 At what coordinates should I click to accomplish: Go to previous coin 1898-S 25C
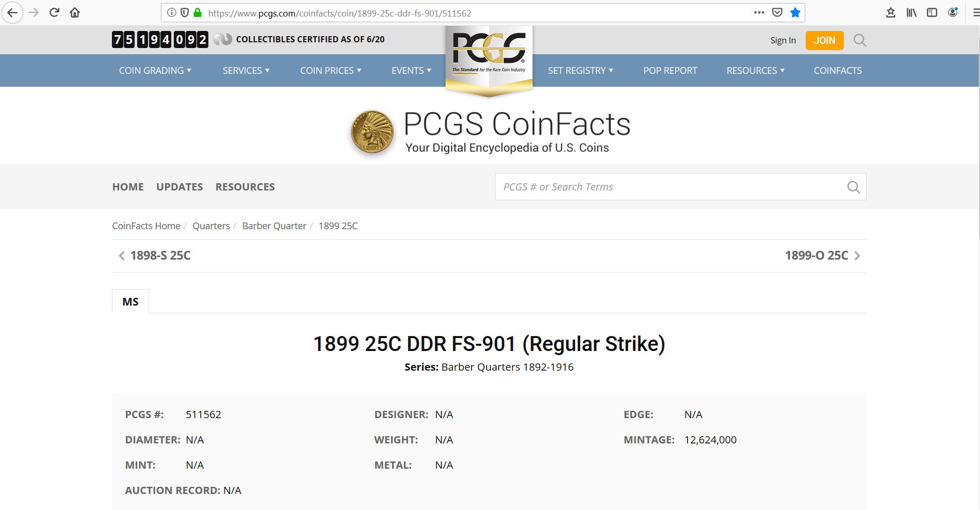click(x=155, y=256)
